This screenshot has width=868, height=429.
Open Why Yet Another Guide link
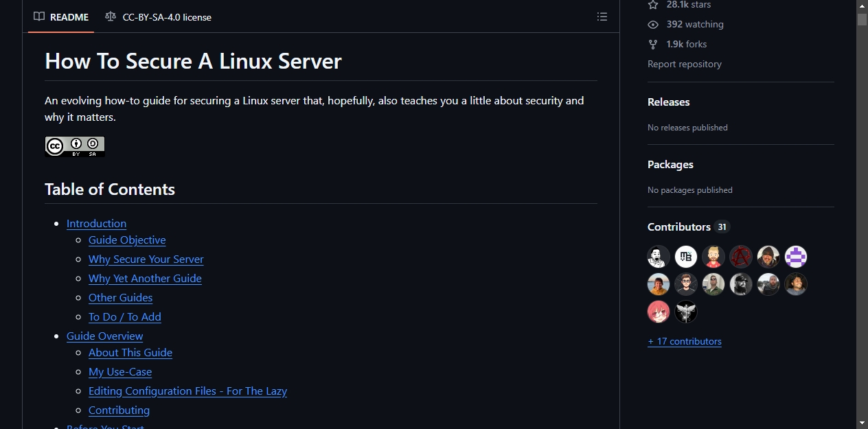click(145, 279)
